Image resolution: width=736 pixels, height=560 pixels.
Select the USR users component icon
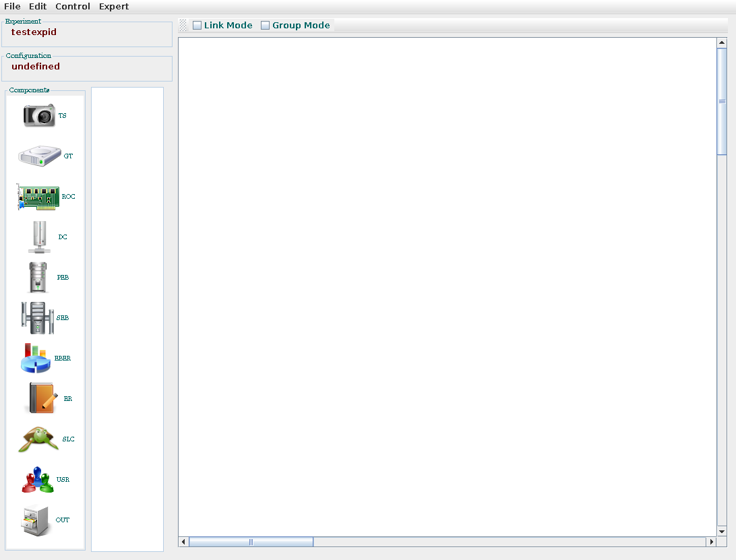37,479
